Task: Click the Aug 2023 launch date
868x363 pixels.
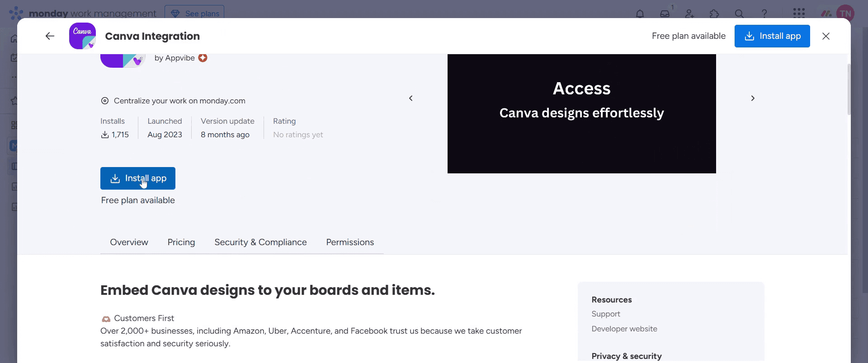Action: 165,135
